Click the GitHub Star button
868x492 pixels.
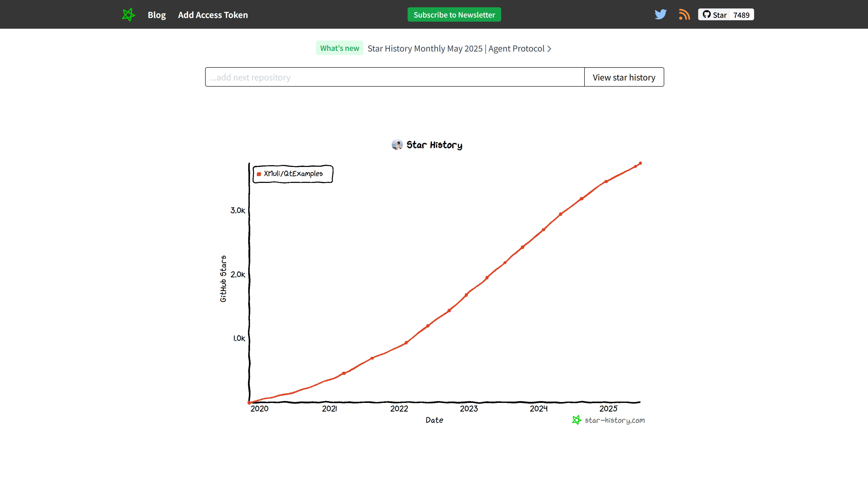tap(714, 15)
